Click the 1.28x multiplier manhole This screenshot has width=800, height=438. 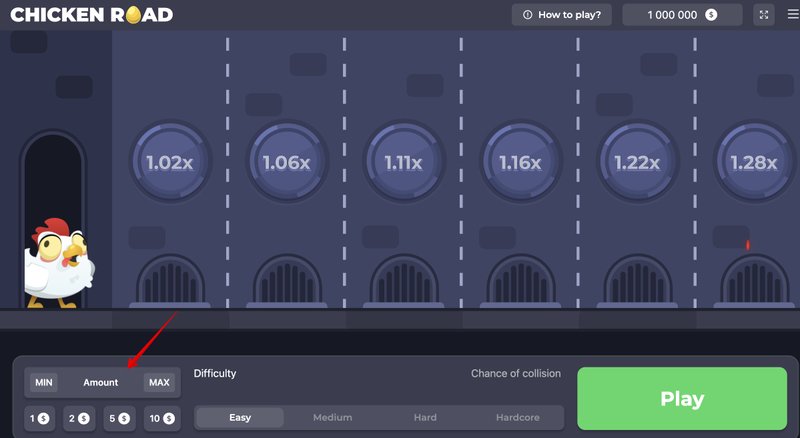[754, 162]
